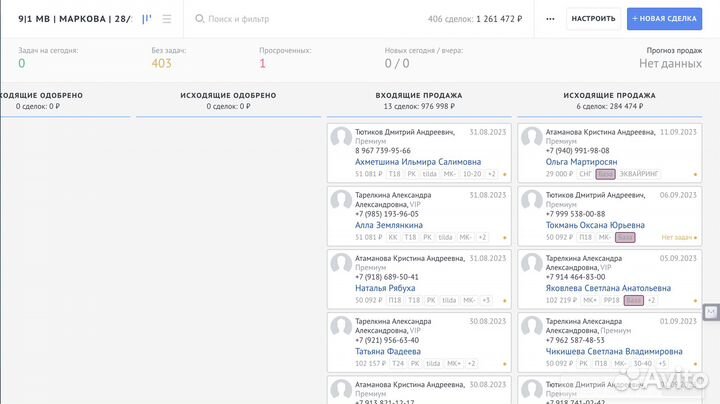
Task: Filter by Задач на сегодня count 0
Action: pos(22,63)
